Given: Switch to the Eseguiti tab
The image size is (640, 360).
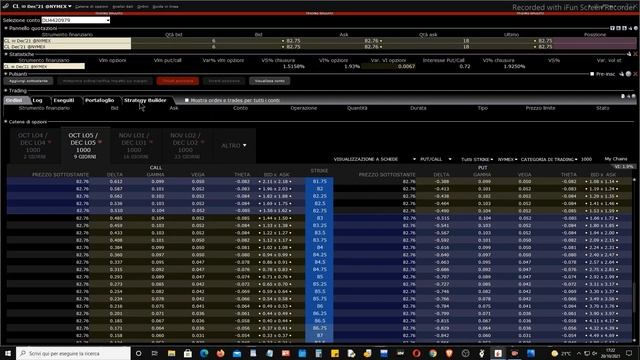Looking at the screenshot, I should point(64,100).
